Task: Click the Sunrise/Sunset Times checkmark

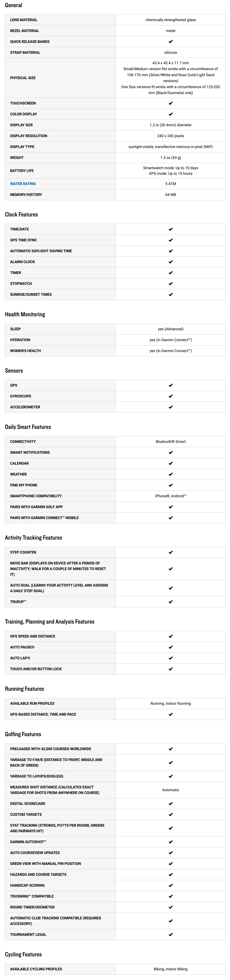Action: [171, 295]
